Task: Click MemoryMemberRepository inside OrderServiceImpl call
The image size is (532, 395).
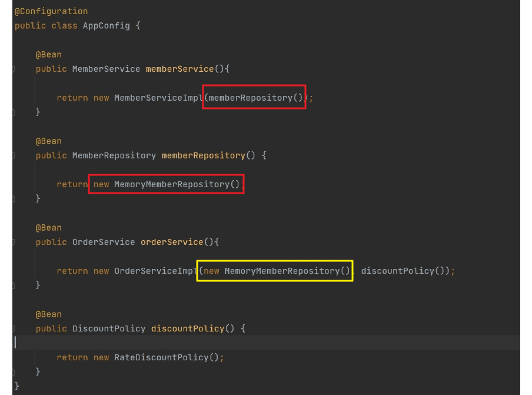Action: 282,271
